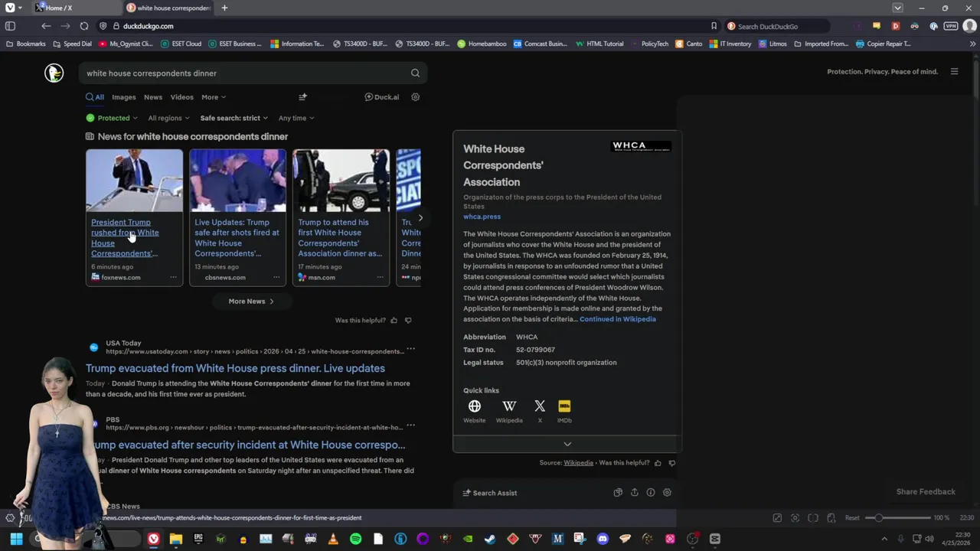Adjust the page zoom slider

click(x=898, y=518)
